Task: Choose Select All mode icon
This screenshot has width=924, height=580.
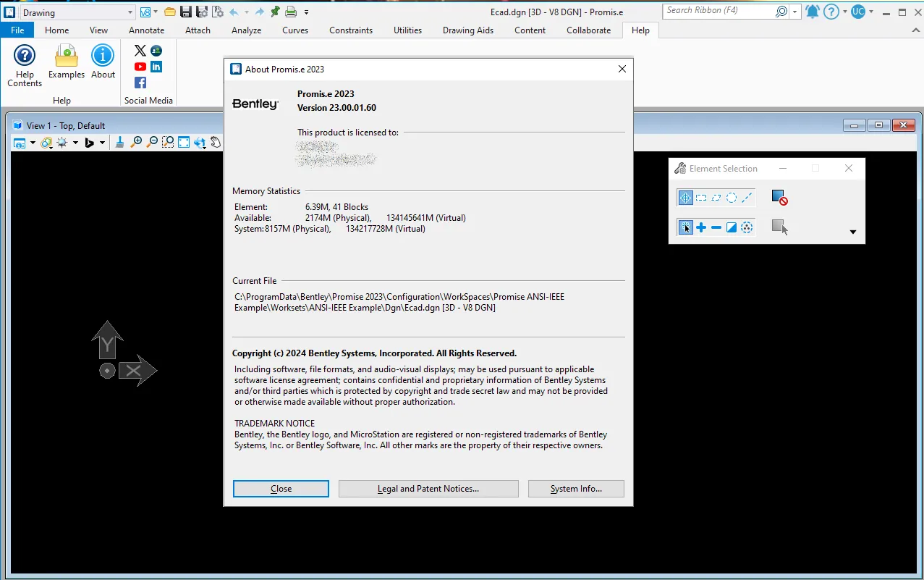Action: coord(747,227)
